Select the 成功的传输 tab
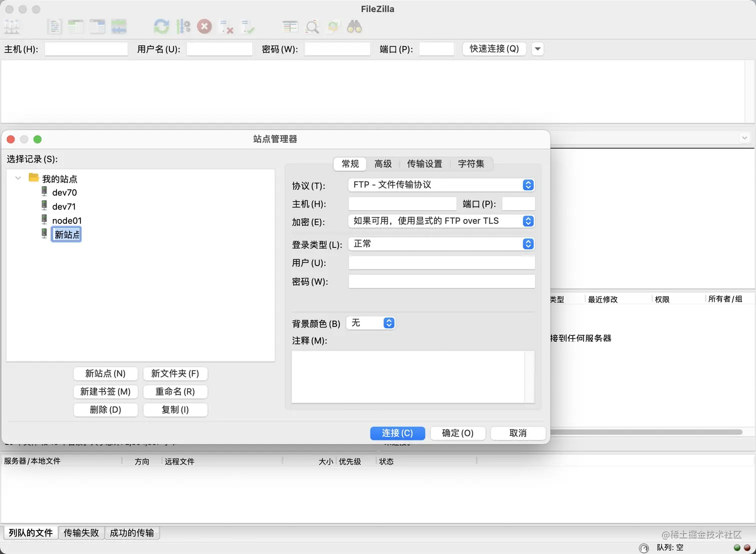The width and height of the screenshot is (756, 554). point(132,533)
